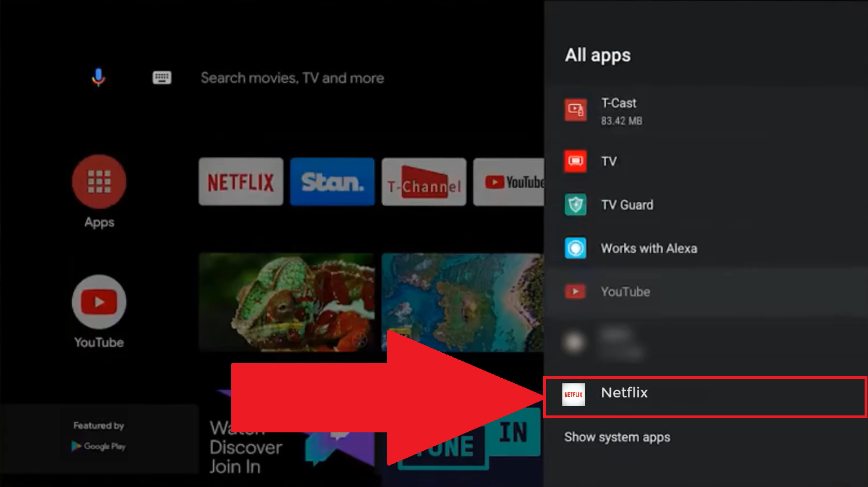The image size is (868, 487).
Task: Click the Works with Alexa icon
Action: 575,248
